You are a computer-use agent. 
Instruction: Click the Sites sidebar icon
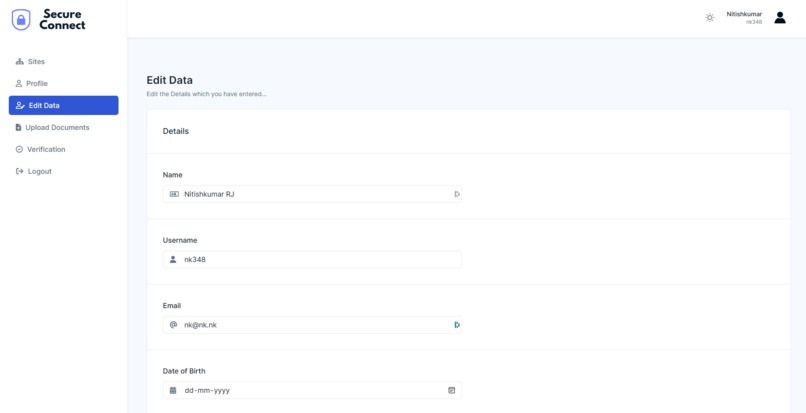(20, 62)
